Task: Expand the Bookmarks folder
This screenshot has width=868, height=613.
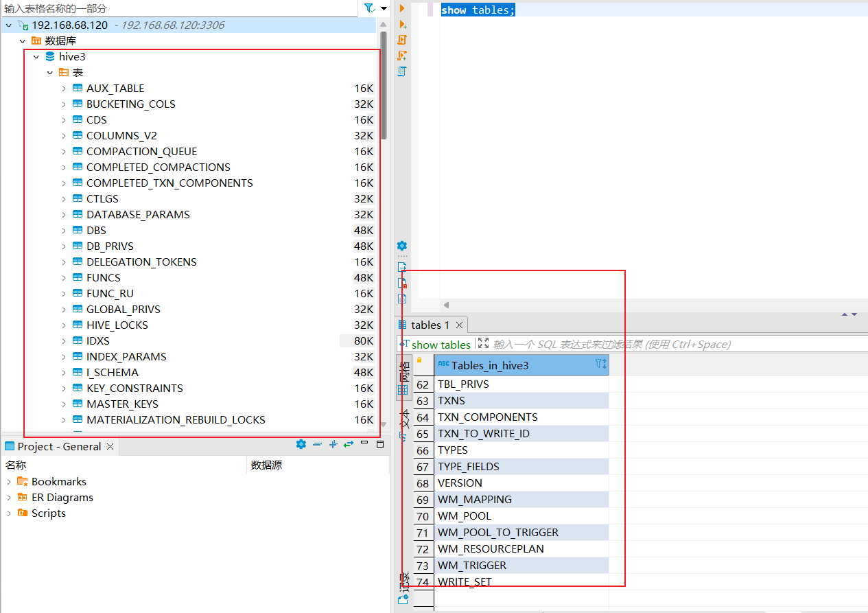Action: click(x=9, y=481)
